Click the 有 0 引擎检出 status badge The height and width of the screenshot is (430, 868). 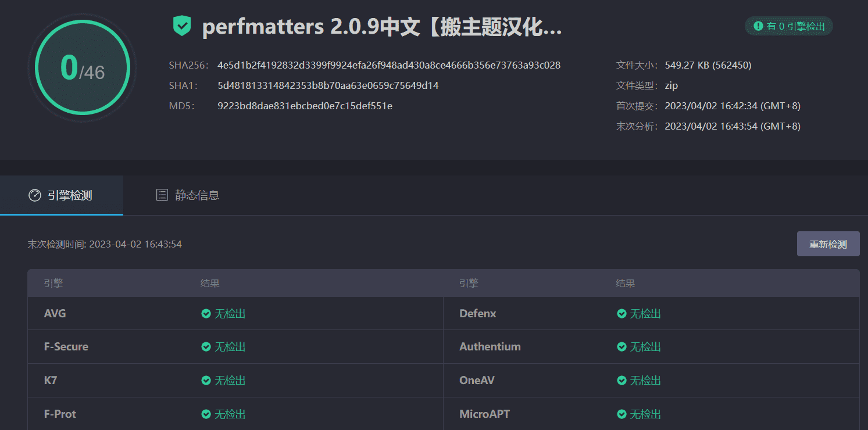coord(789,26)
